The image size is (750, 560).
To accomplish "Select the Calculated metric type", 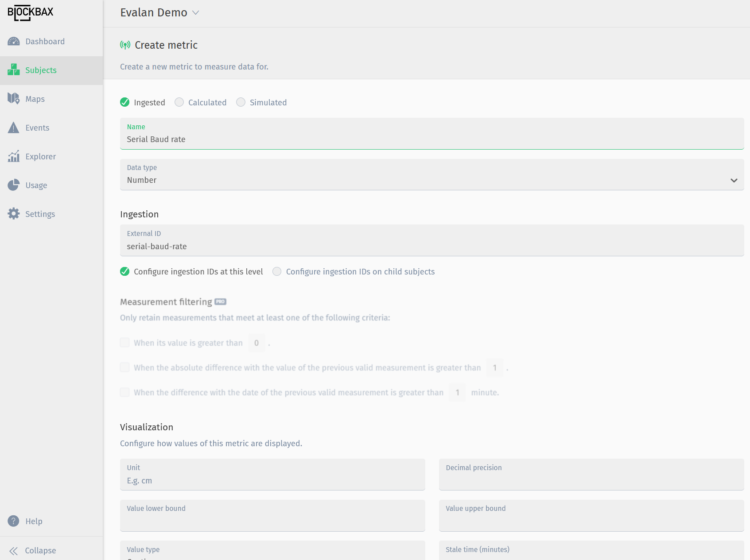I will point(179,102).
